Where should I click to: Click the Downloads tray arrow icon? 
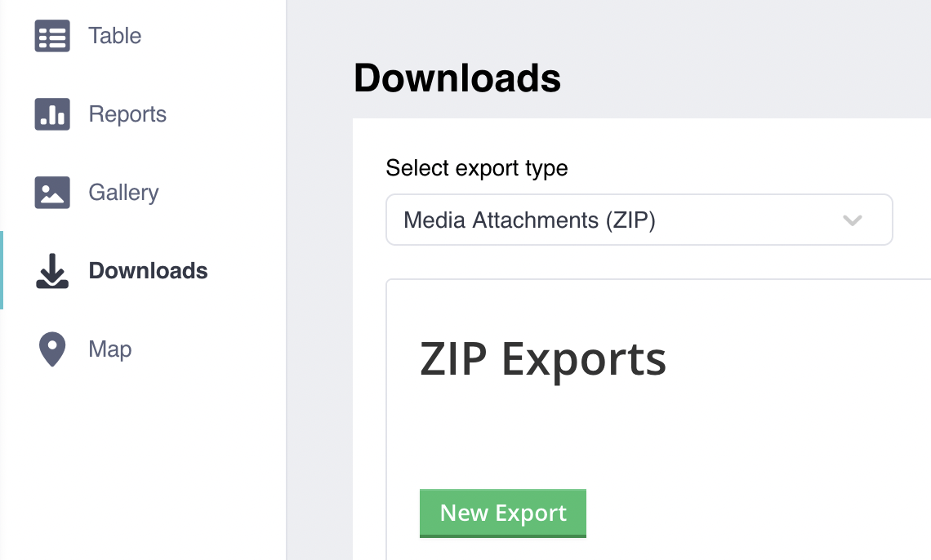[x=52, y=271]
